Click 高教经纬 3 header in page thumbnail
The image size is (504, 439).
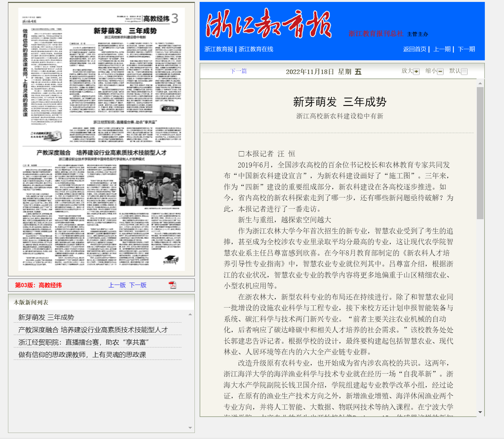[x=160, y=19]
